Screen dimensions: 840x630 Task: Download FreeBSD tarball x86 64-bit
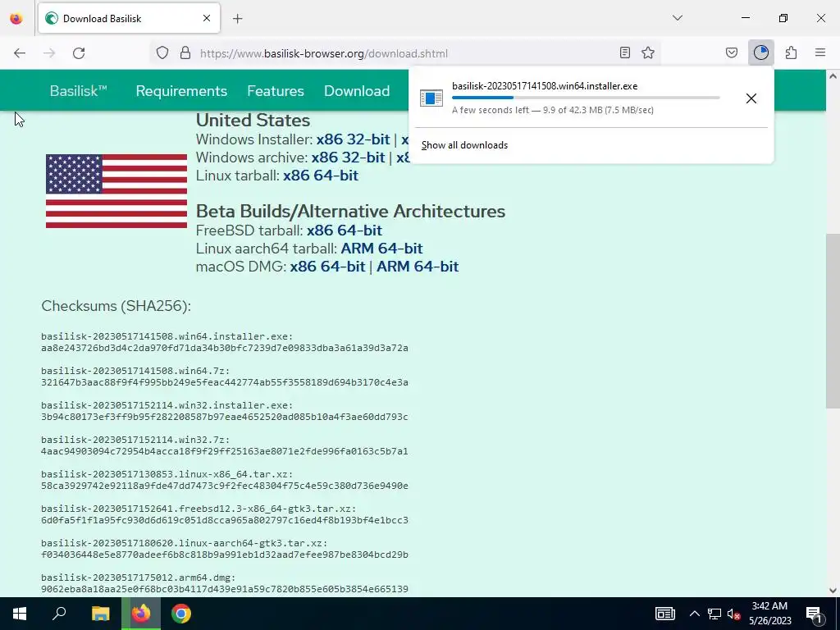(x=345, y=231)
